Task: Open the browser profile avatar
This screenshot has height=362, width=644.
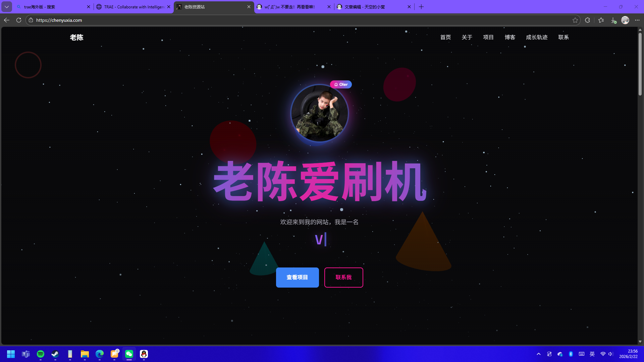Action: (625, 20)
